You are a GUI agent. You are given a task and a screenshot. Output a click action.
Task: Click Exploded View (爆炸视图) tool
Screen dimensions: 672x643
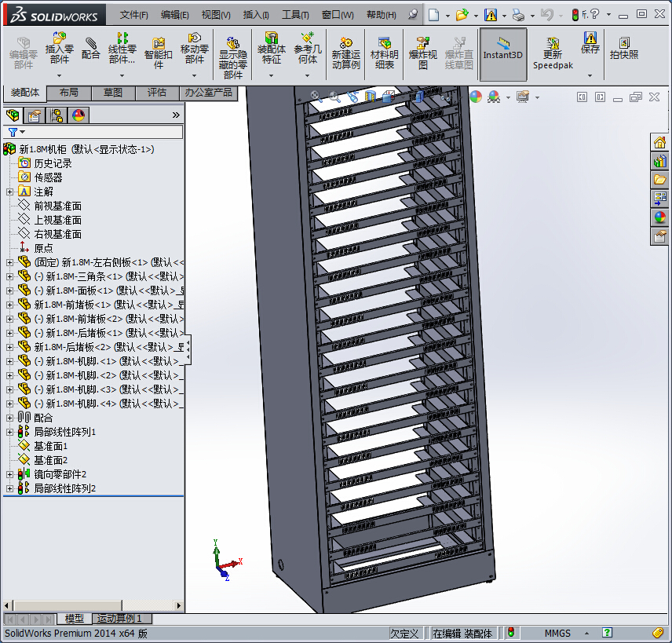coord(422,53)
